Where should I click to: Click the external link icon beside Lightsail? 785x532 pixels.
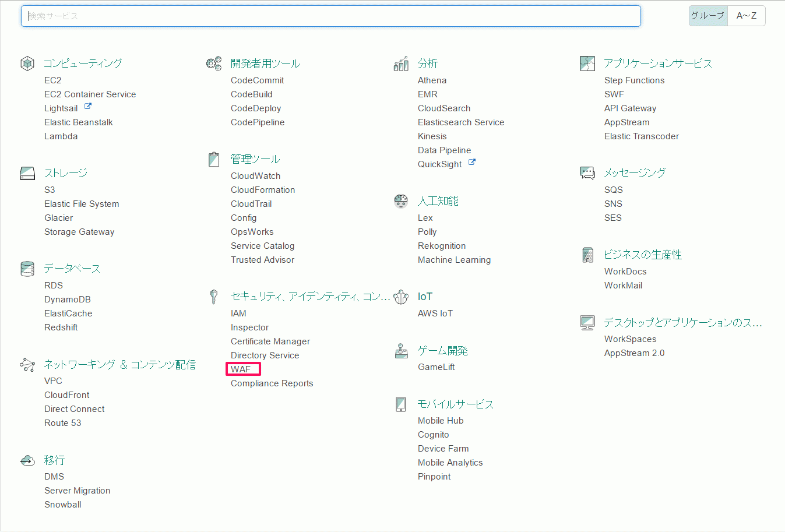point(88,107)
